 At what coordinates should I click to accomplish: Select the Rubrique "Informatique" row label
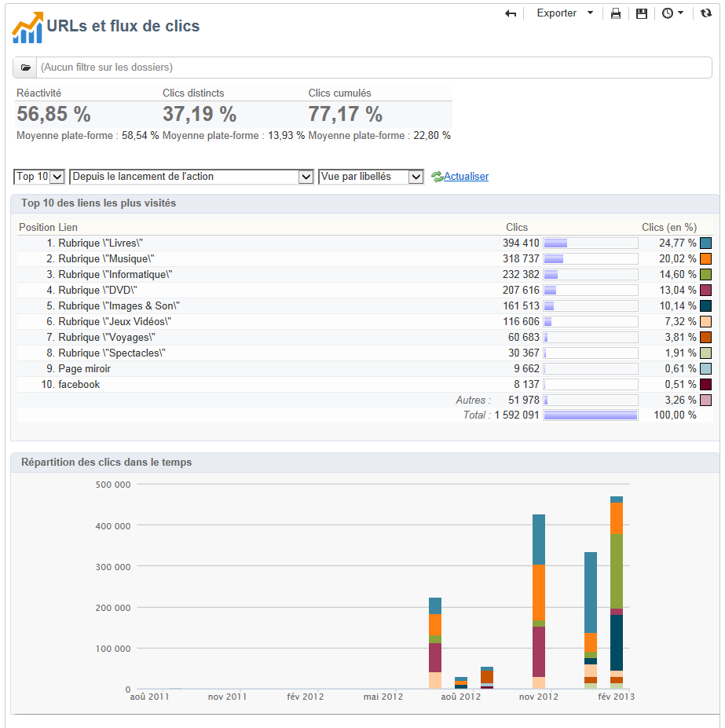point(115,274)
